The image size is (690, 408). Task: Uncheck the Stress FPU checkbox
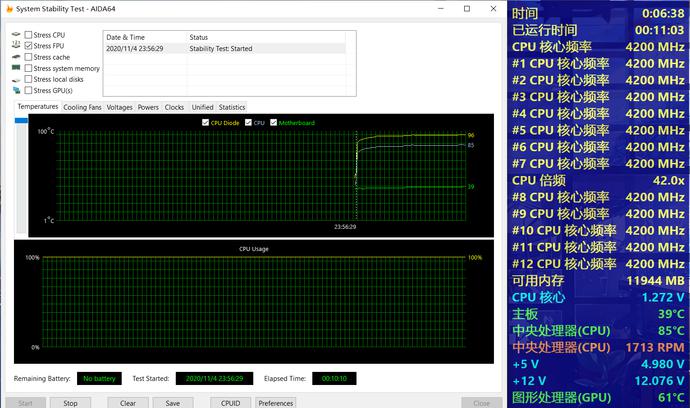(29, 45)
